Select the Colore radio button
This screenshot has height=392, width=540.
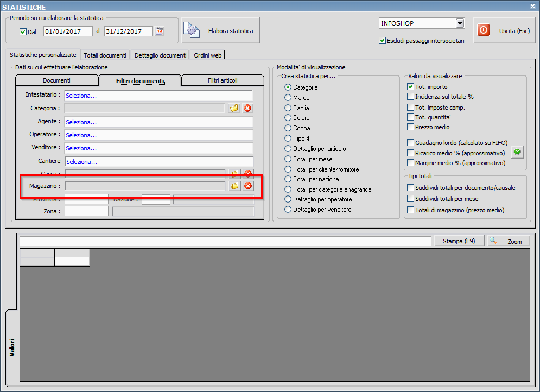(x=288, y=118)
